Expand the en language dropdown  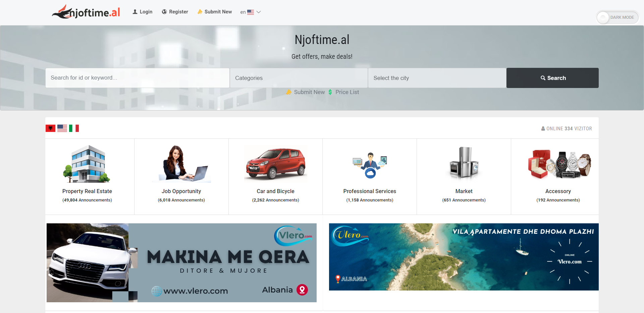pyautogui.click(x=251, y=12)
